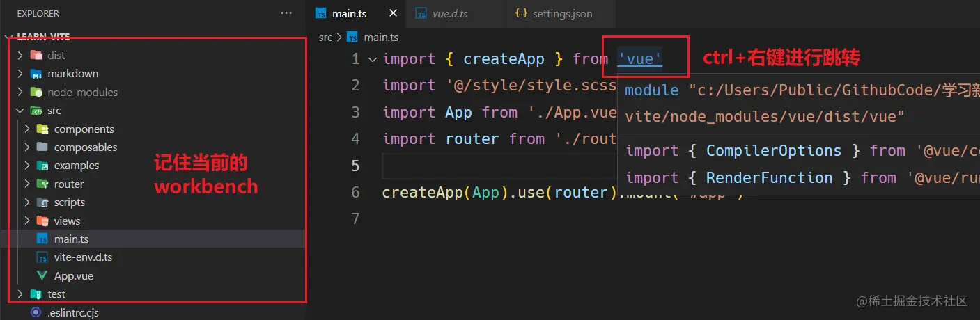Click the vite-env.d.ts file icon
Screen dimensions: 980x320
tap(42, 257)
